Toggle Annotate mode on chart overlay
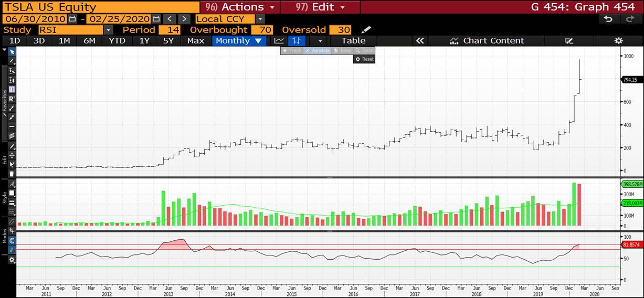 click(318, 51)
